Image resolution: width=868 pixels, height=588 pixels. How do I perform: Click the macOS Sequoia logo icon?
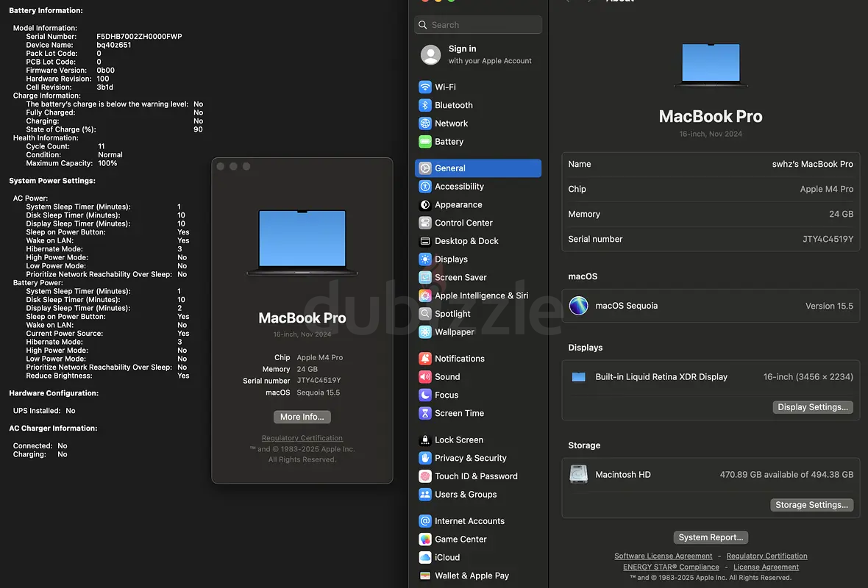tap(578, 305)
